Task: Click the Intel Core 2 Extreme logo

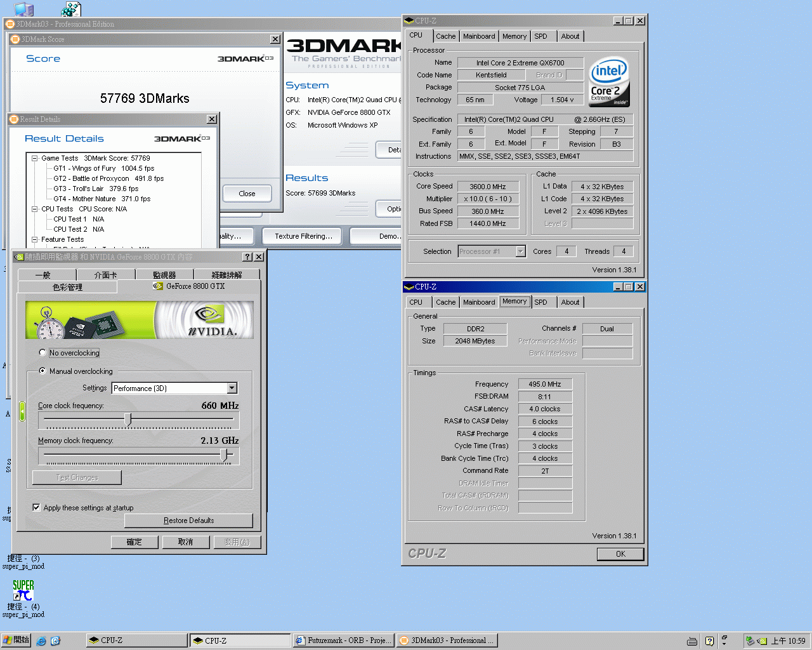Action: point(609,82)
